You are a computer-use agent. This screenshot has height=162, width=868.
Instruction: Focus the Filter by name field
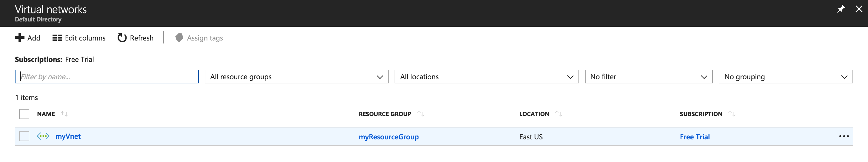pos(107,77)
